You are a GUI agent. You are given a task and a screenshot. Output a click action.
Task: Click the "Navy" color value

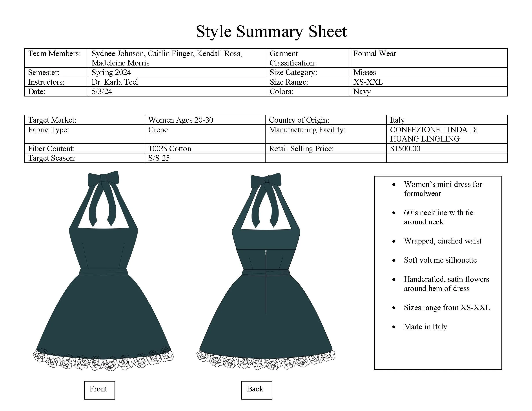point(362,92)
